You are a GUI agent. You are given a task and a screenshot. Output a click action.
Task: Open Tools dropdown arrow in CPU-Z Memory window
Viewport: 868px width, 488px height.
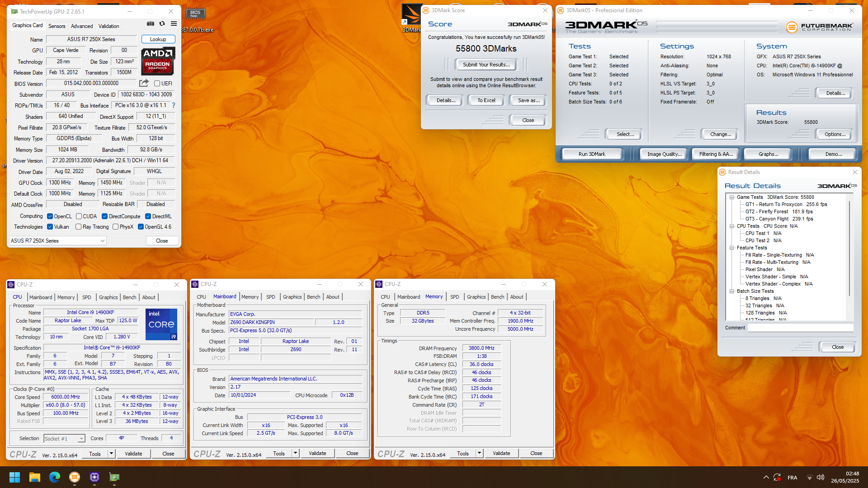click(x=479, y=453)
